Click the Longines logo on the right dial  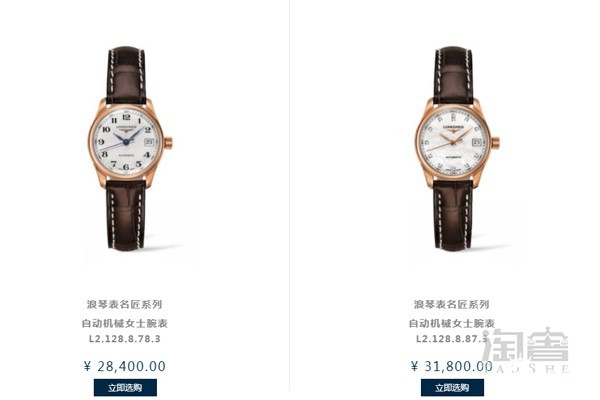point(453,128)
